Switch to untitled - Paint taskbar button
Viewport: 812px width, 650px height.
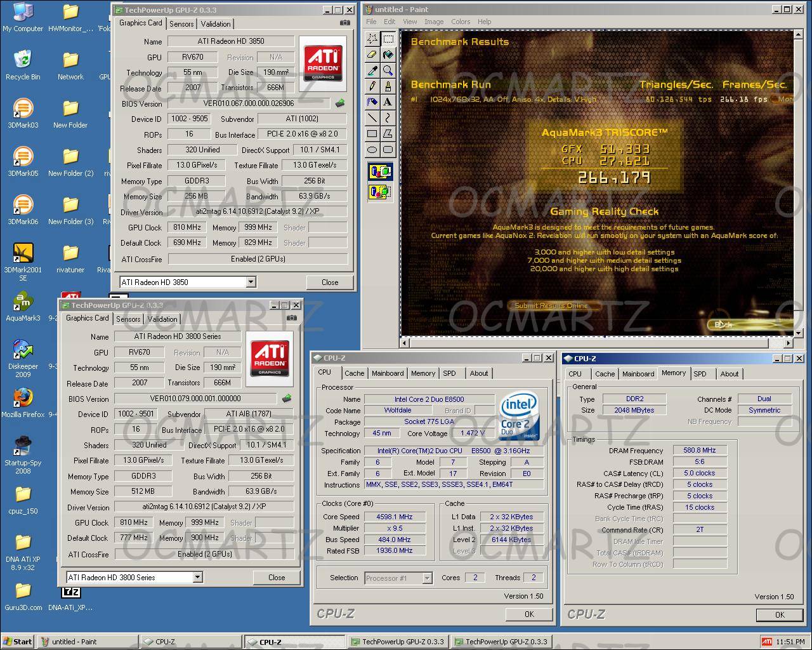87,642
